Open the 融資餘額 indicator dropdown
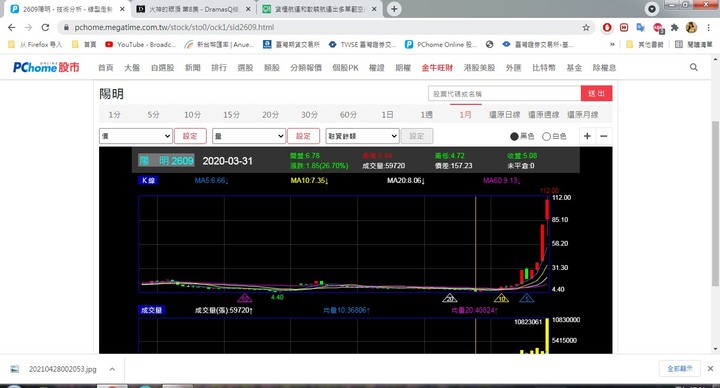 click(362, 136)
